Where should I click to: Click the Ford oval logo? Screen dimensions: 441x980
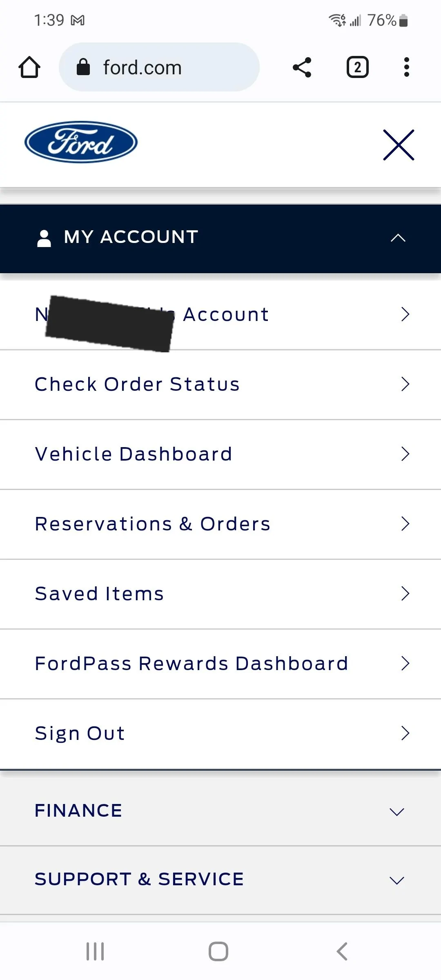81,142
